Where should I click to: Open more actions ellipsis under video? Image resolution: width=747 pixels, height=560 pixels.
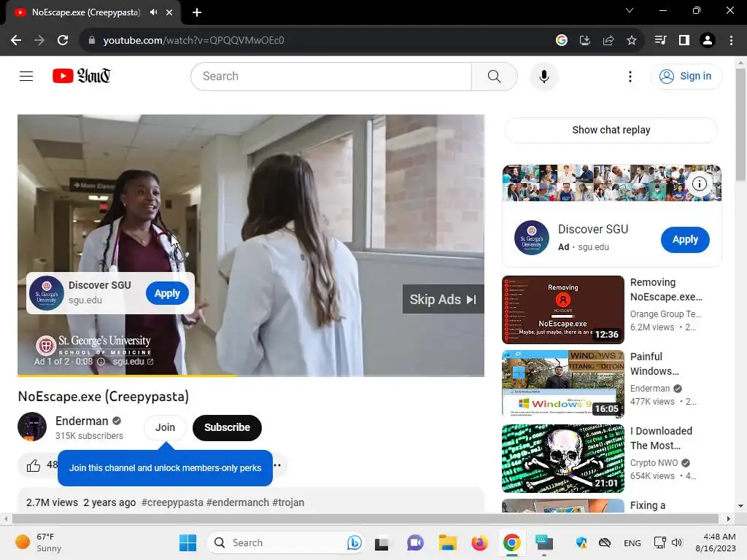click(x=277, y=465)
